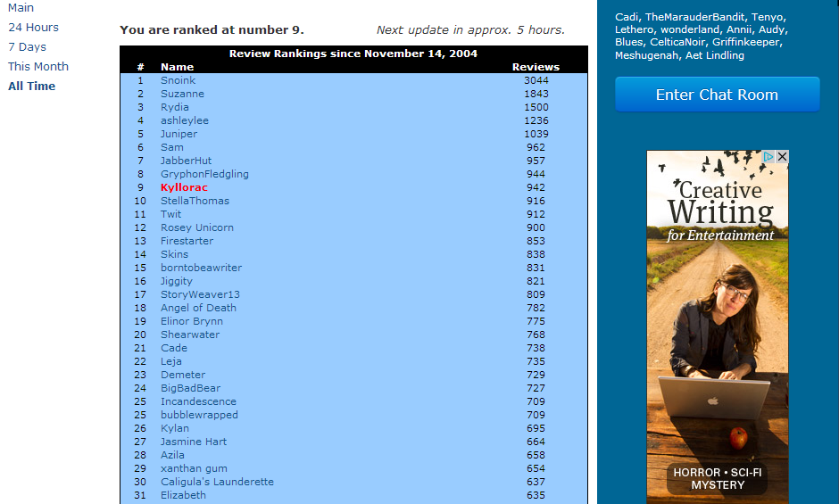Open Elinor Brynn's profile
839x504 pixels.
coord(192,321)
